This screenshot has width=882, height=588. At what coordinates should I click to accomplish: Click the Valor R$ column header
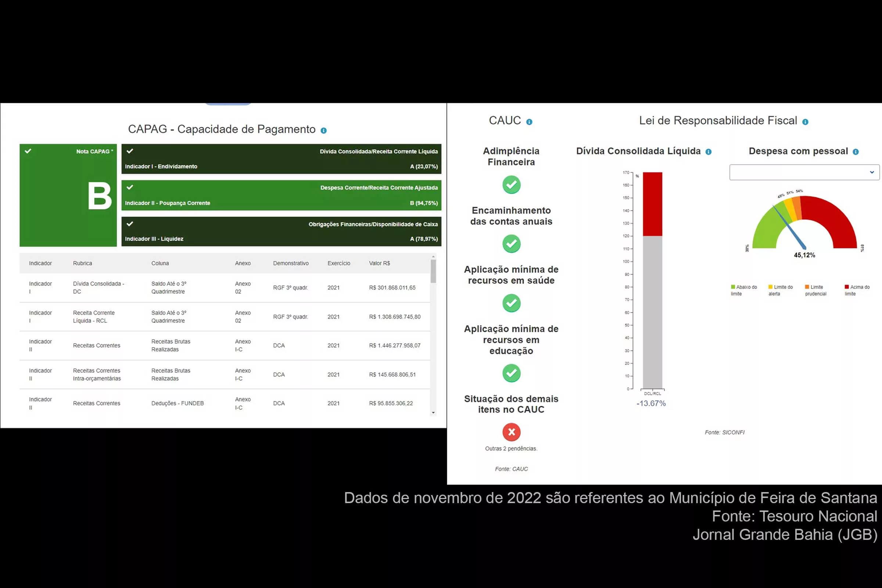tap(379, 263)
